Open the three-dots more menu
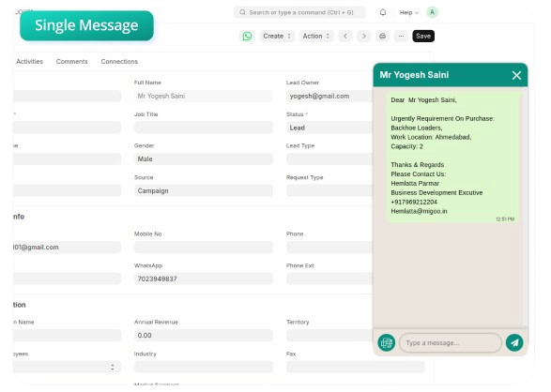Image resolution: width=551 pixels, height=392 pixels. (401, 37)
